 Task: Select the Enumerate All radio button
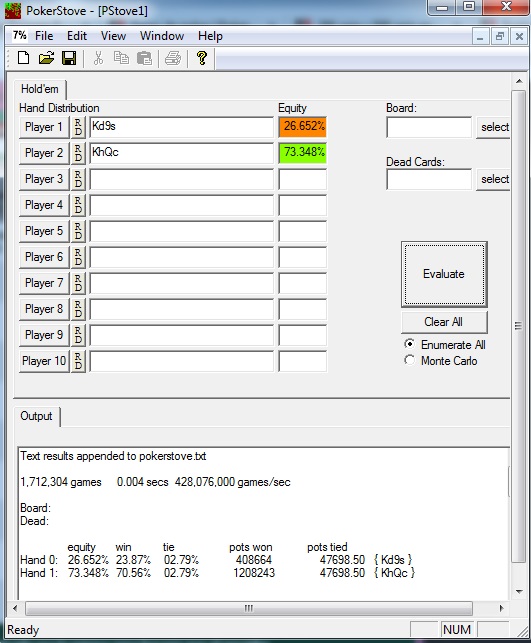pos(409,344)
